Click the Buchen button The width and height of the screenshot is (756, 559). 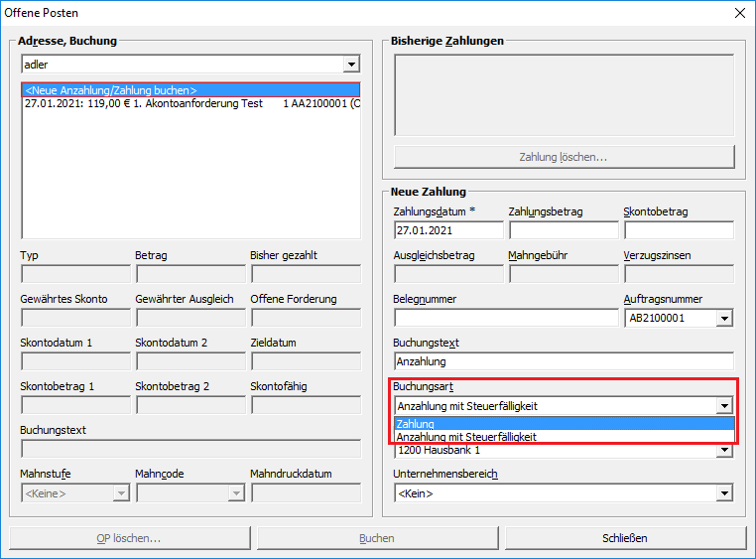tap(377, 538)
